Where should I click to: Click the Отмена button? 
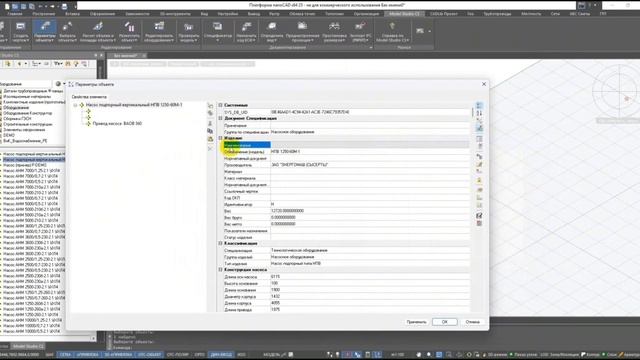473,322
